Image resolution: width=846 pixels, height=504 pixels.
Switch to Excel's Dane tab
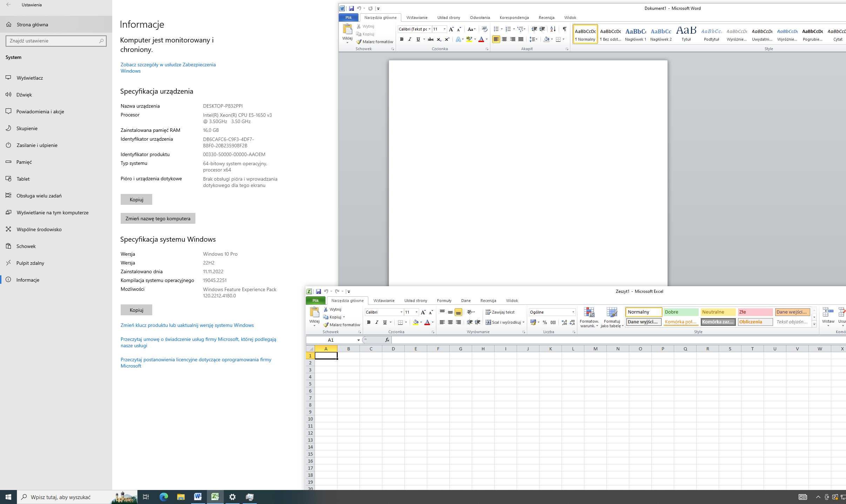(x=465, y=301)
